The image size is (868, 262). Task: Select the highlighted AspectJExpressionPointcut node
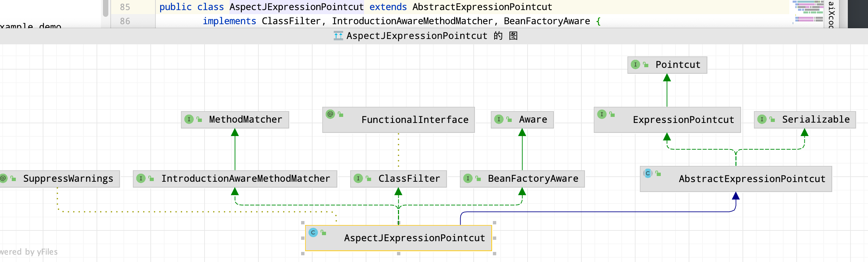pyautogui.click(x=398, y=238)
